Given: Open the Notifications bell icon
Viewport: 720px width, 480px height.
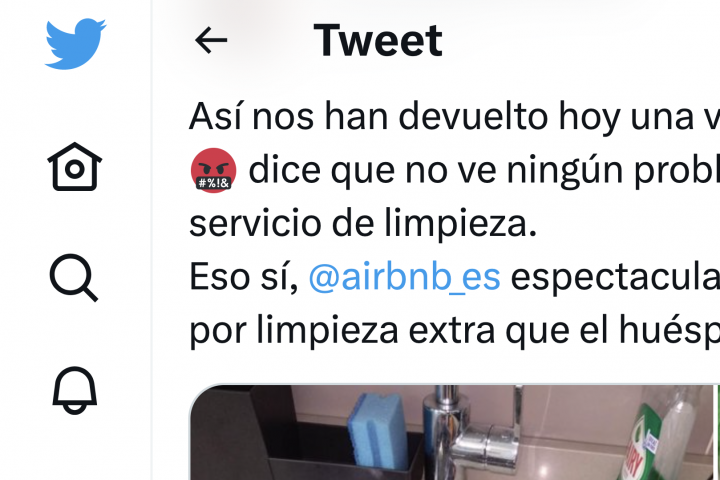Looking at the screenshot, I should 75,390.
